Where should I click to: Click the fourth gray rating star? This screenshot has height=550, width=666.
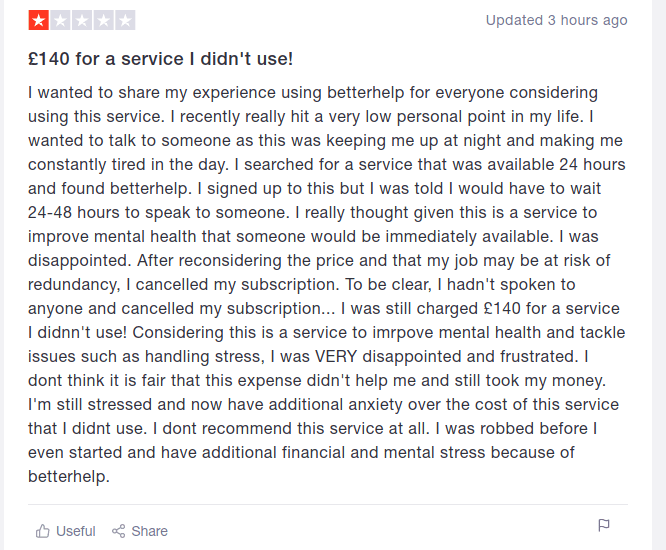click(104, 20)
